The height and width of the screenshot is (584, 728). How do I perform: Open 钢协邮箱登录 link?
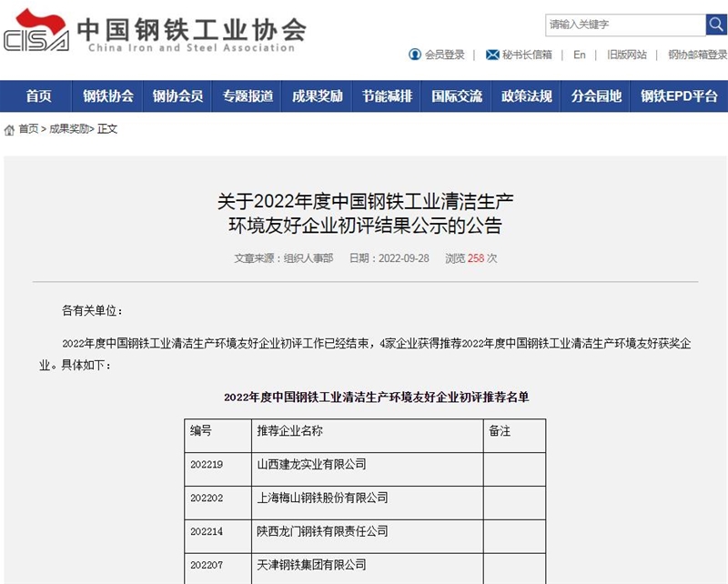tap(697, 55)
